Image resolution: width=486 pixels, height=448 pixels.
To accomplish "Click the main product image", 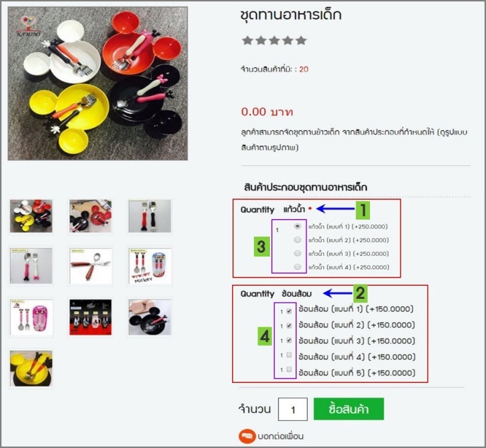I will [x=98, y=83].
